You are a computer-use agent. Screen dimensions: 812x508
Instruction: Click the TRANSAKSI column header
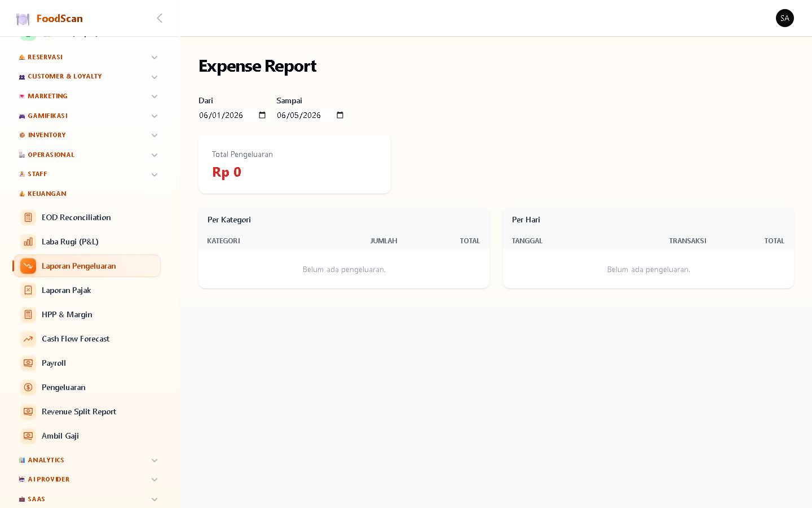[x=687, y=241]
